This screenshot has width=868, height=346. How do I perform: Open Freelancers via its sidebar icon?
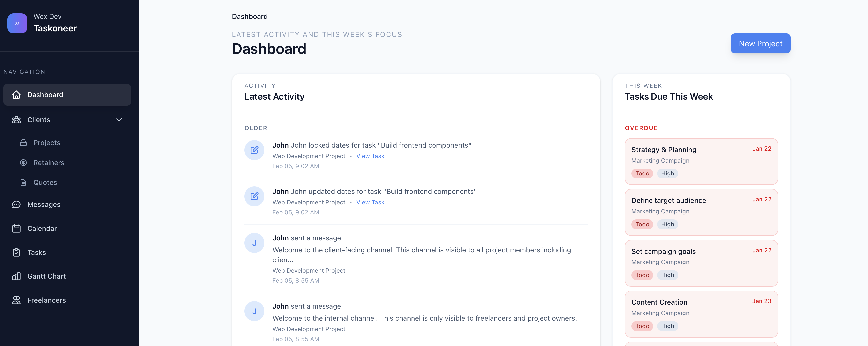[x=16, y=300]
